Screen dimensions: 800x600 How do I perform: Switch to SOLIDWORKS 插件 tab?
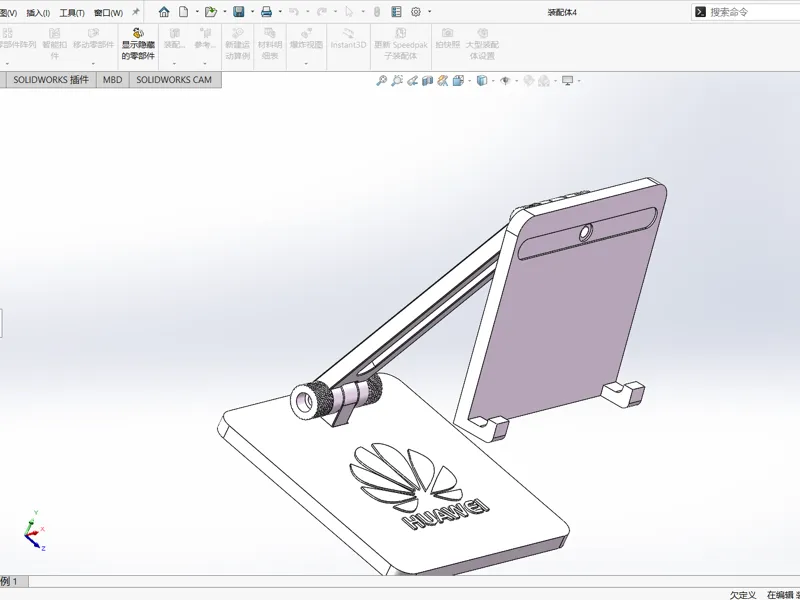[x=51, y=80]
